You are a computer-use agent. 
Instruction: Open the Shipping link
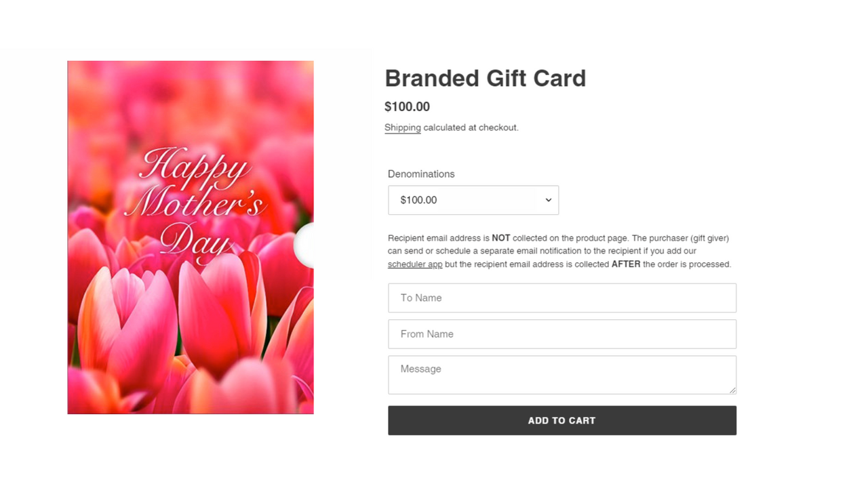402,127
